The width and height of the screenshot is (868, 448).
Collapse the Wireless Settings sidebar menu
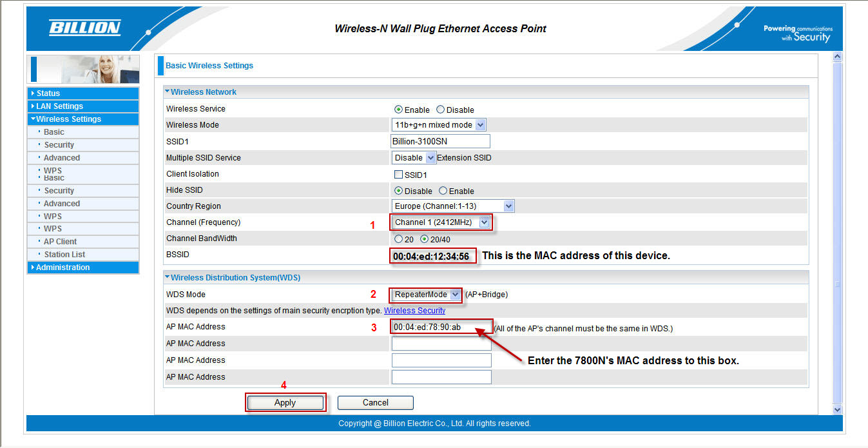pyautogui.click(x=83, y=119)
